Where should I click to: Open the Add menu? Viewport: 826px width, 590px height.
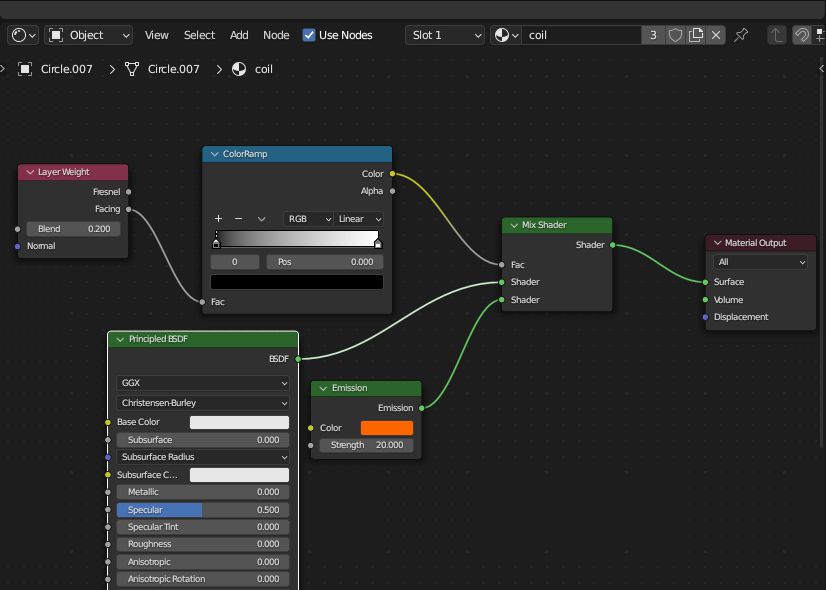239,35
